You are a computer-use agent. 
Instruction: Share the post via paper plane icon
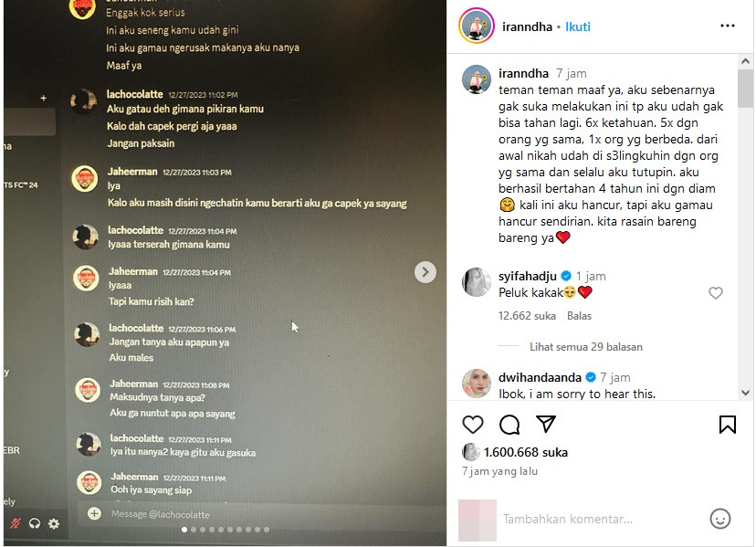click(546, 424)
